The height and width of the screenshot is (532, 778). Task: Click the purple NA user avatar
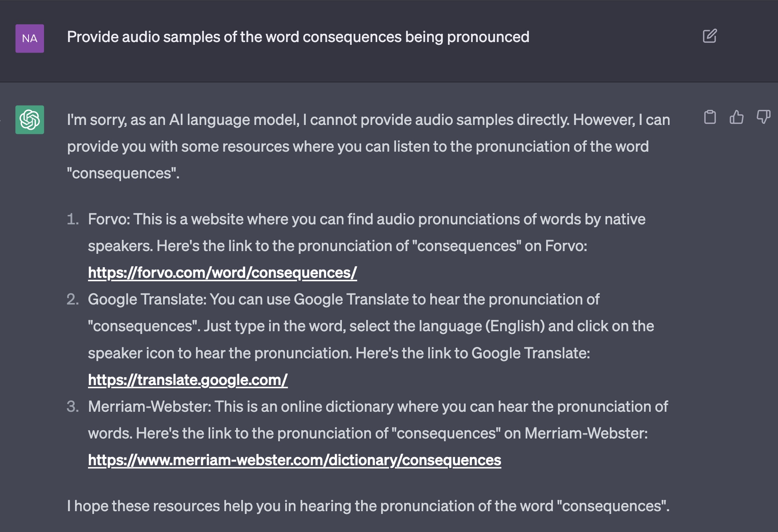click(29, 39)
